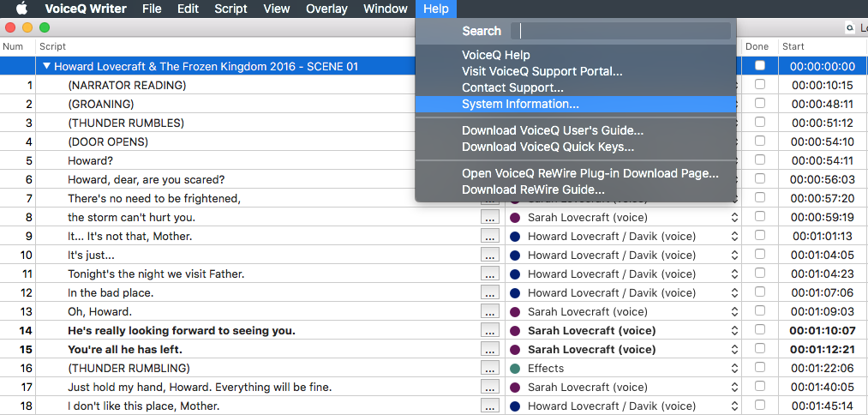
Task: Tick Done checkbox for line 5
Action: 760,159
